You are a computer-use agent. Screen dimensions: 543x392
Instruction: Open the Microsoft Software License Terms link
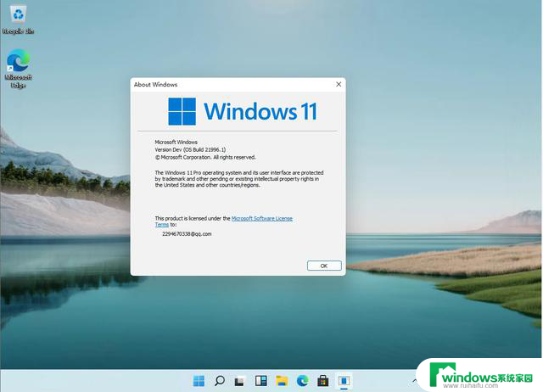(x=262, y=219)
